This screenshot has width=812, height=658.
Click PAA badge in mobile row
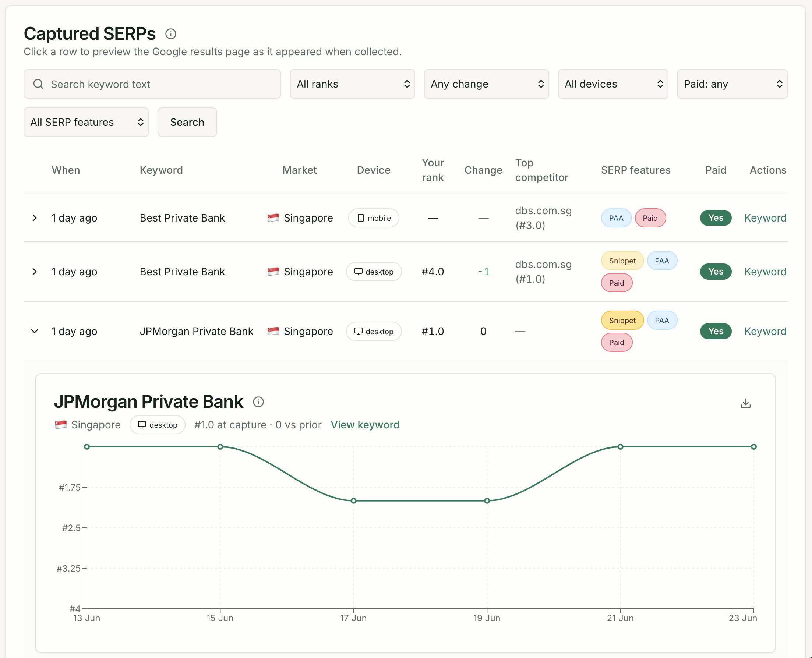point(616,218)
